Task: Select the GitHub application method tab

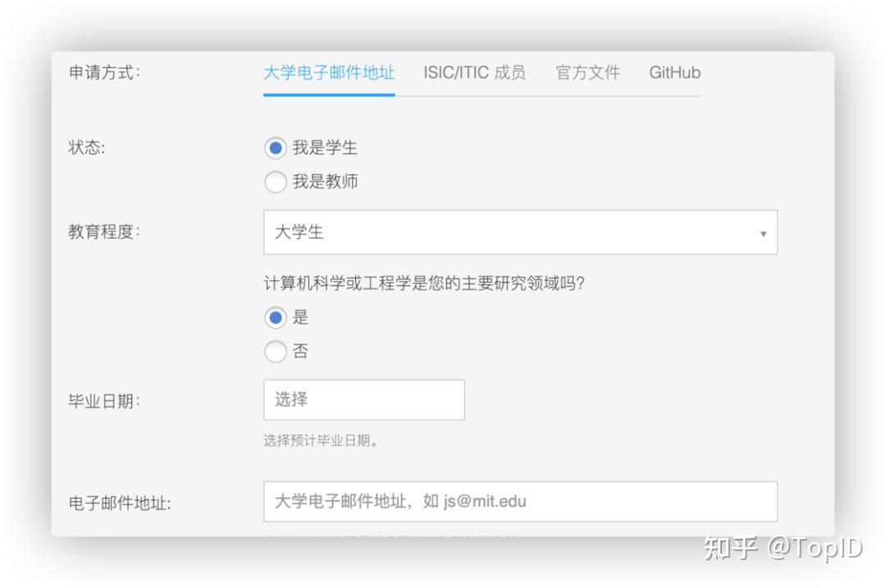Action: [x=674, y=73]
